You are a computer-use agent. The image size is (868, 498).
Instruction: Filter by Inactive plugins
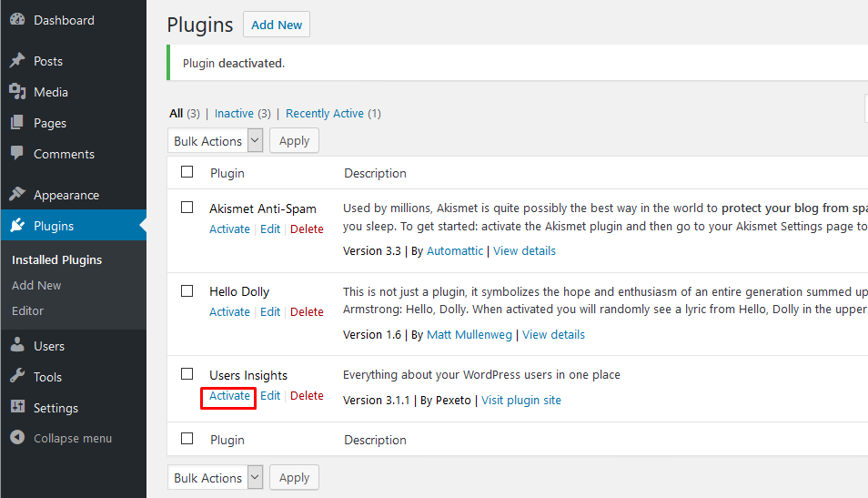click(x=234, y=114)
